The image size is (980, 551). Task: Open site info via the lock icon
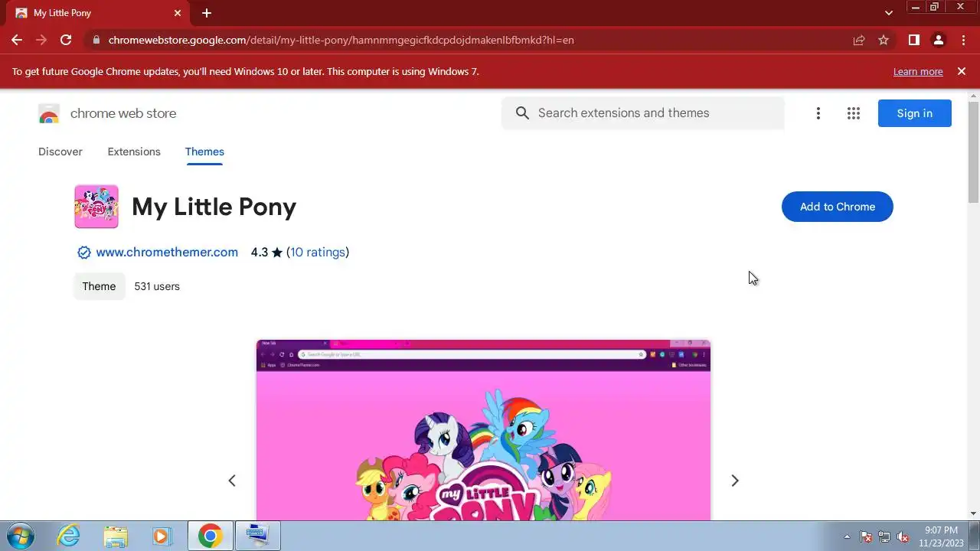96,40
